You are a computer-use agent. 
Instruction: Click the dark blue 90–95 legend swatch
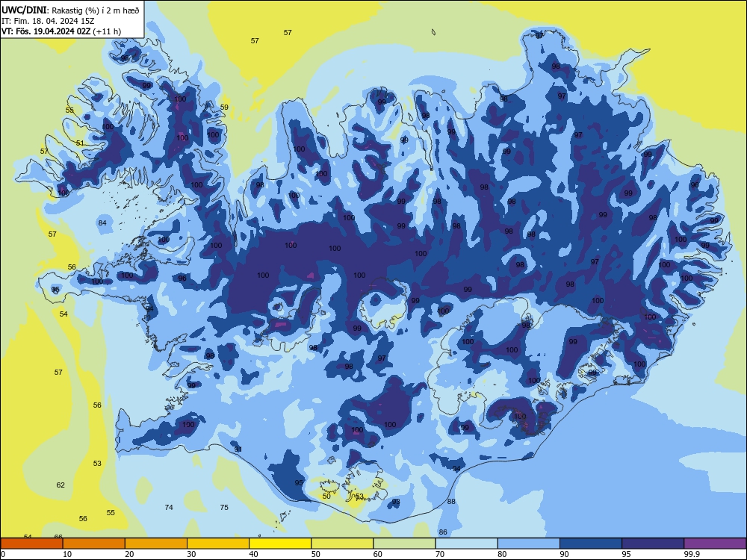[591, 544]
